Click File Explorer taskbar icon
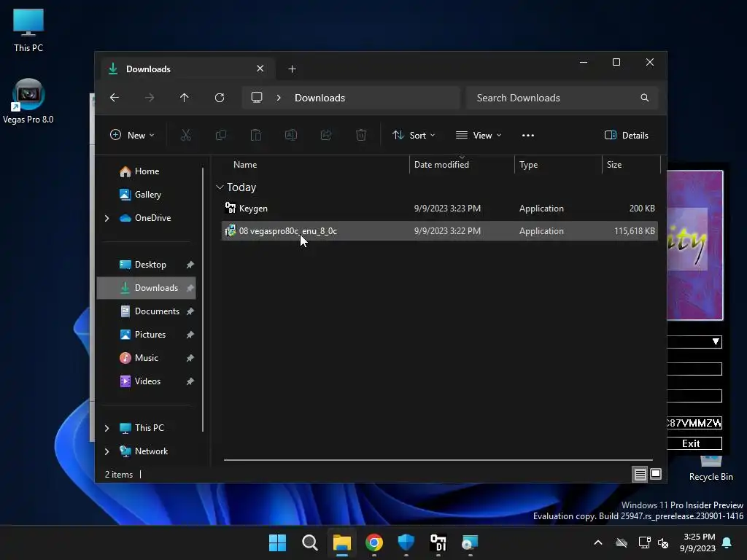The width and height of the screenshot is (747, 560). [x=342, y=542]
